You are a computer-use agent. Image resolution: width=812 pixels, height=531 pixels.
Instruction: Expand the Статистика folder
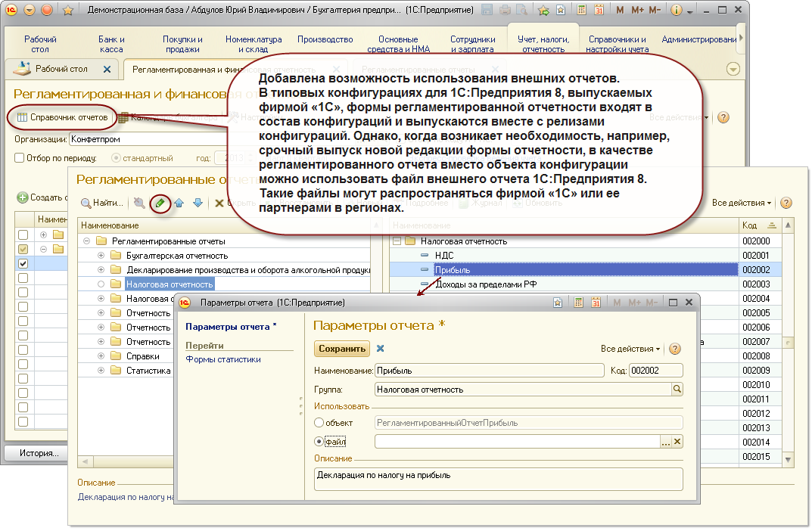101,371
